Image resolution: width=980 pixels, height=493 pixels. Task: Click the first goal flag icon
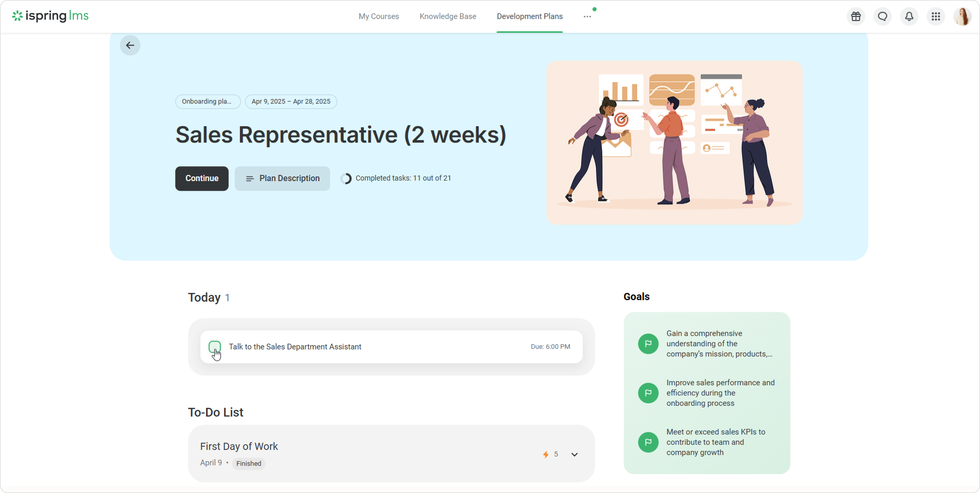click(x=648, y=343)
